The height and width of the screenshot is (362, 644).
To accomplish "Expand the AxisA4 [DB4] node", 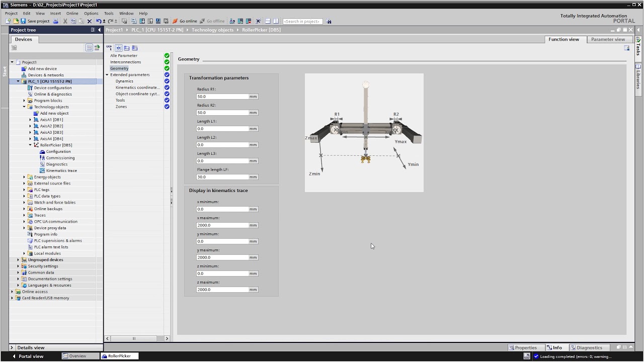I will (x=30, y=139).
